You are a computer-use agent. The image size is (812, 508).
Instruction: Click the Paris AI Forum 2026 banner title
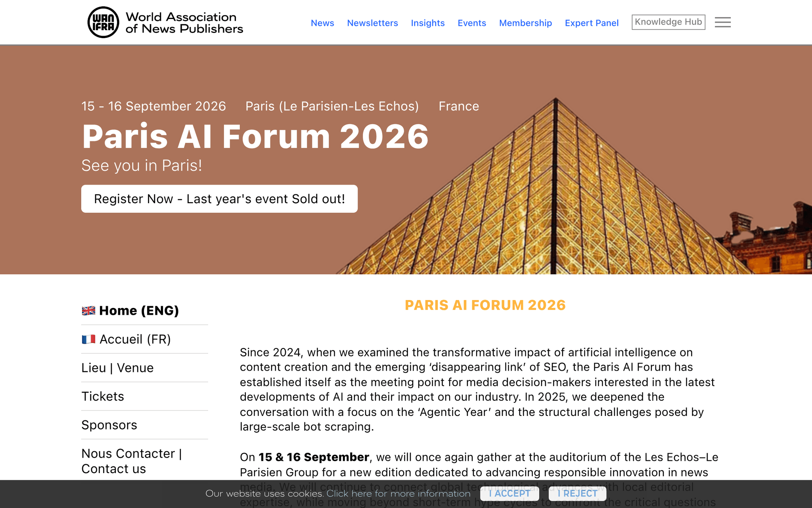[255, 137]
